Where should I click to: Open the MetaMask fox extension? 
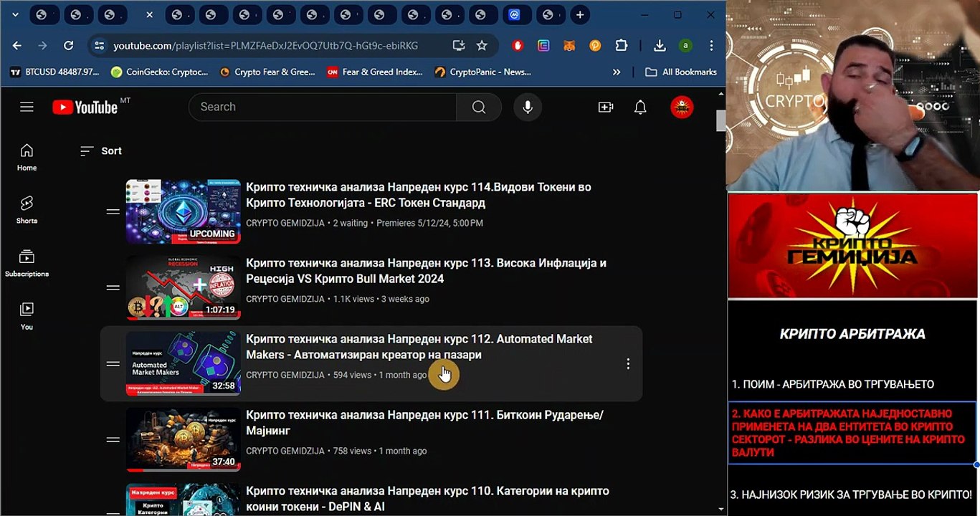pos(569,45)
